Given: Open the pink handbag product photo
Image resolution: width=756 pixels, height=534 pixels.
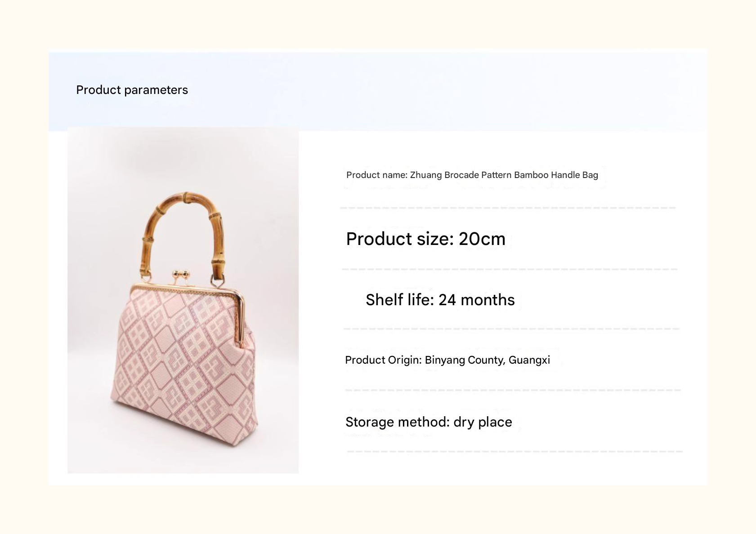Looking at the screenshot, I should pyautogui.click(x=183, y=300).
